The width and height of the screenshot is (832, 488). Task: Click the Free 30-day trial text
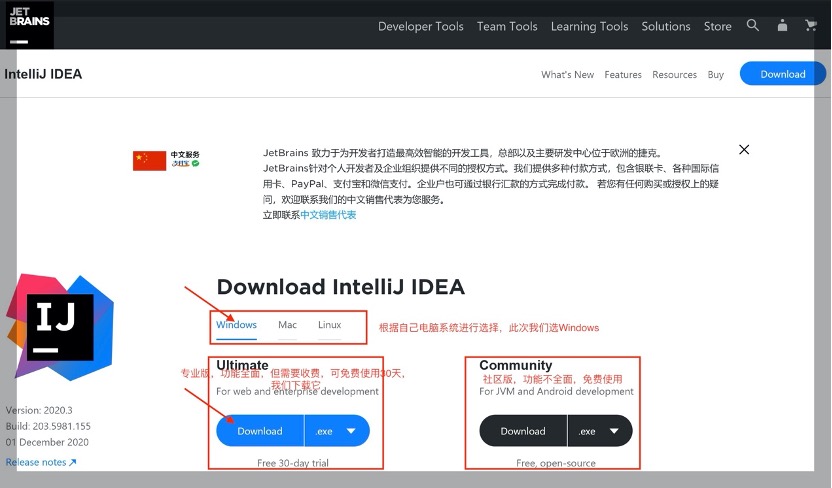click(x=293, y=463)
